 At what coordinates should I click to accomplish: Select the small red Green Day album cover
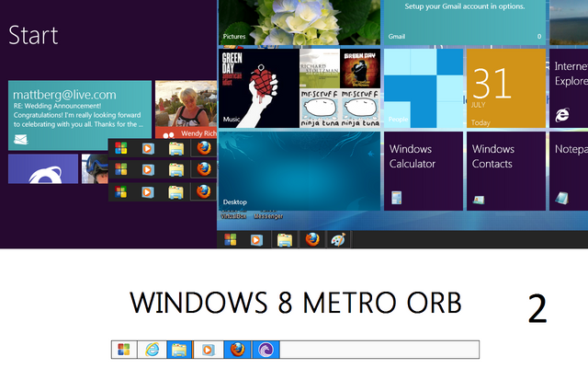click(x=360, y=69)
